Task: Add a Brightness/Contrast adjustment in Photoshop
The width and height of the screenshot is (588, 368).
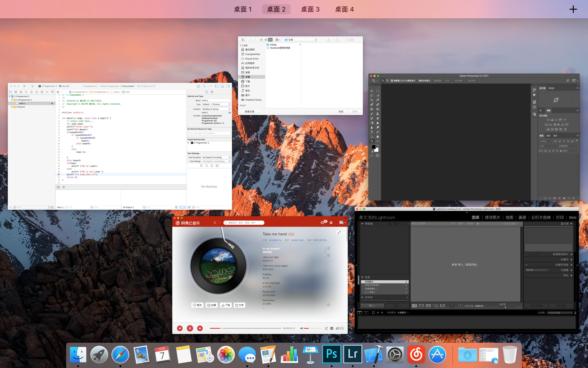Action: 548,120
